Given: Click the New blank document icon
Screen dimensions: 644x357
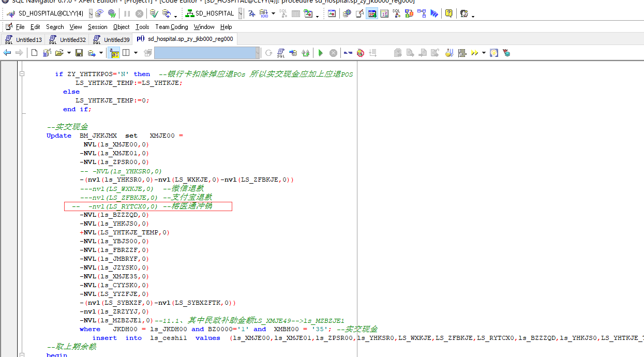Looking at the screenshot, I should (34, 53).
